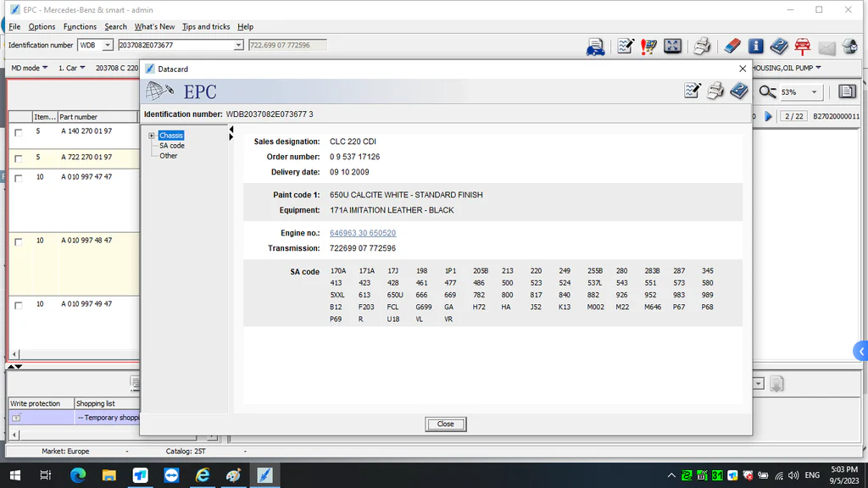
Task: Print the datacard using its printer icon
Action: [x=715, y=91]
